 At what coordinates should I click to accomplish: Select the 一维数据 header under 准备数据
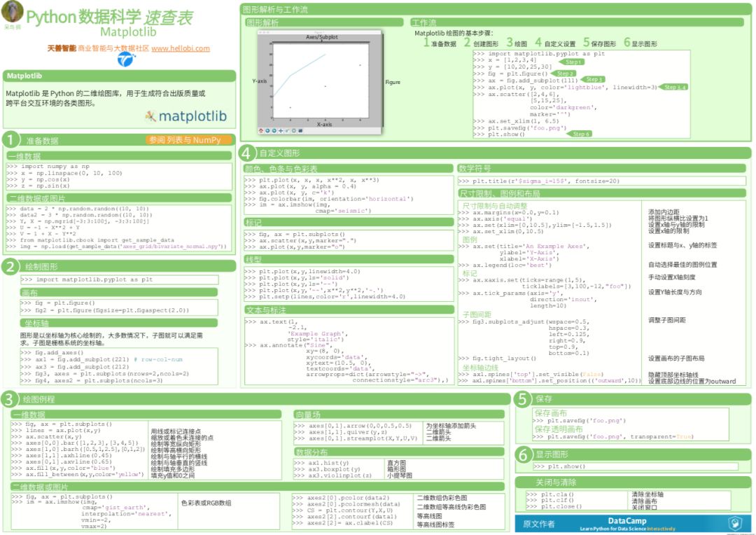pyautogui.click(x=120, y=156)
